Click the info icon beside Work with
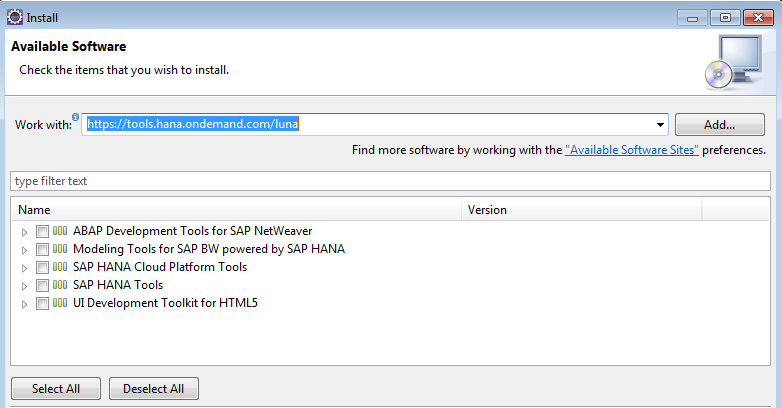The width and height of the screenshot is (782, 408). coord(75,117)
